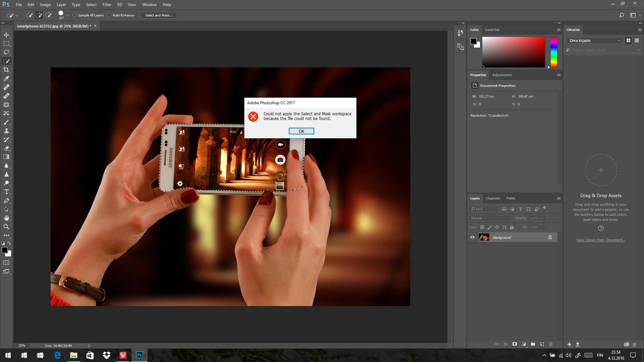Select the Eraser tool
The height and width of the screenshot is (362, 644).
6,148
